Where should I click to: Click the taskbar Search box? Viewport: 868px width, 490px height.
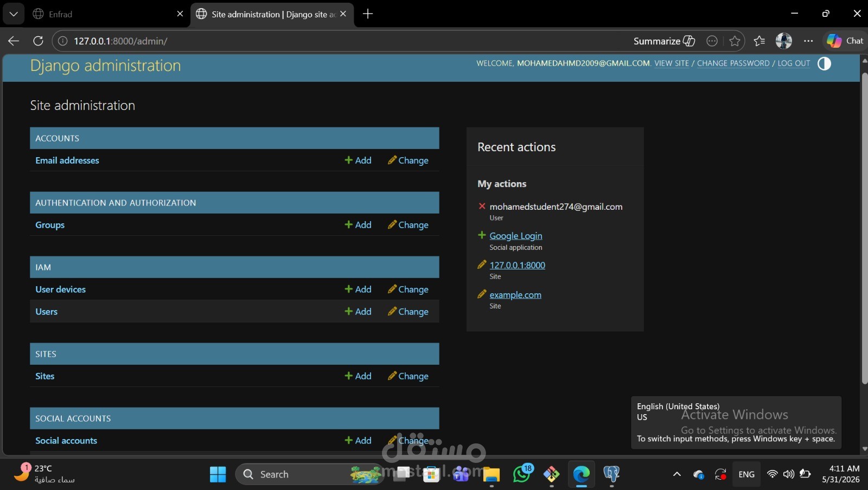[309, 474]
